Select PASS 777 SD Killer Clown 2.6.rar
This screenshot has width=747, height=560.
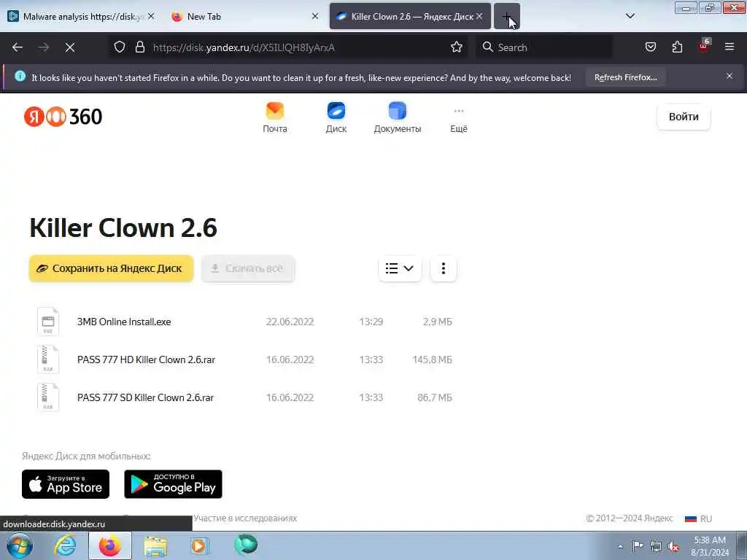coord(145,397)
